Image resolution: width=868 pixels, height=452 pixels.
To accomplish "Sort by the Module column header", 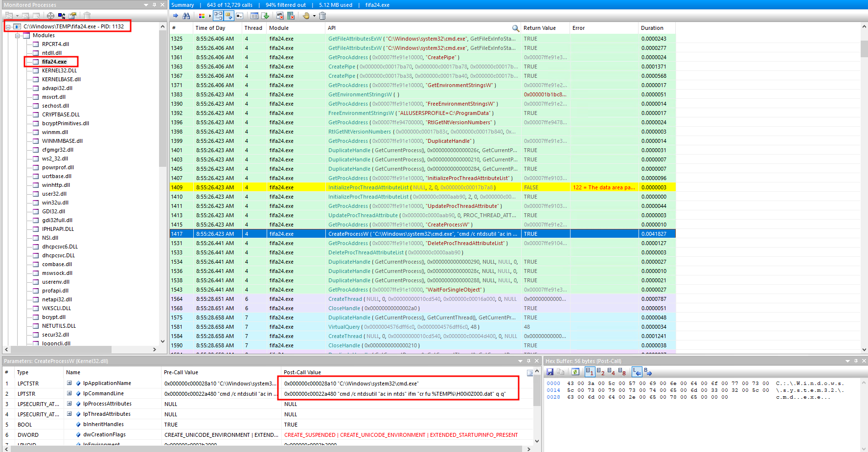I will point(296,28).
